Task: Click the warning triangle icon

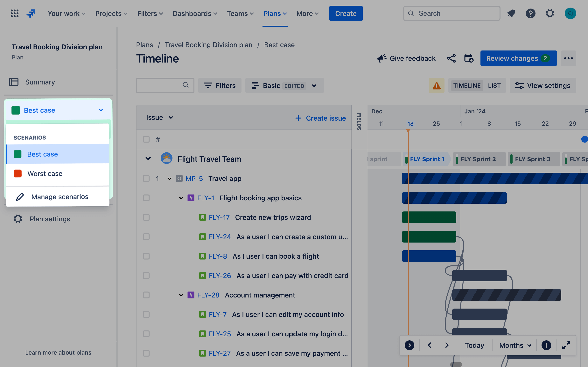Action: (437, 85)
